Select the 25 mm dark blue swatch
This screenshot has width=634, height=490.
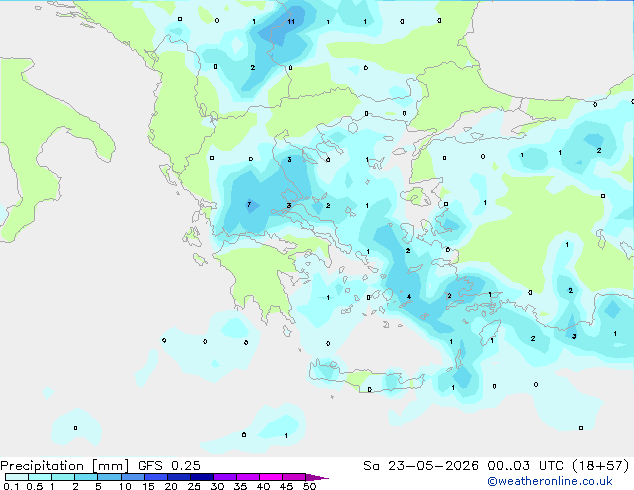pos(202,477)
